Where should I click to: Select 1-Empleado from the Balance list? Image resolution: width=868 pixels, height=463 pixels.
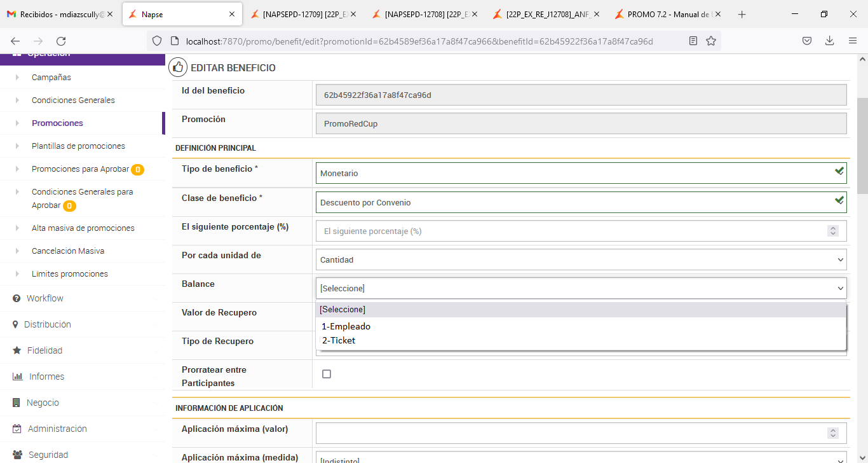coord(346,326)
